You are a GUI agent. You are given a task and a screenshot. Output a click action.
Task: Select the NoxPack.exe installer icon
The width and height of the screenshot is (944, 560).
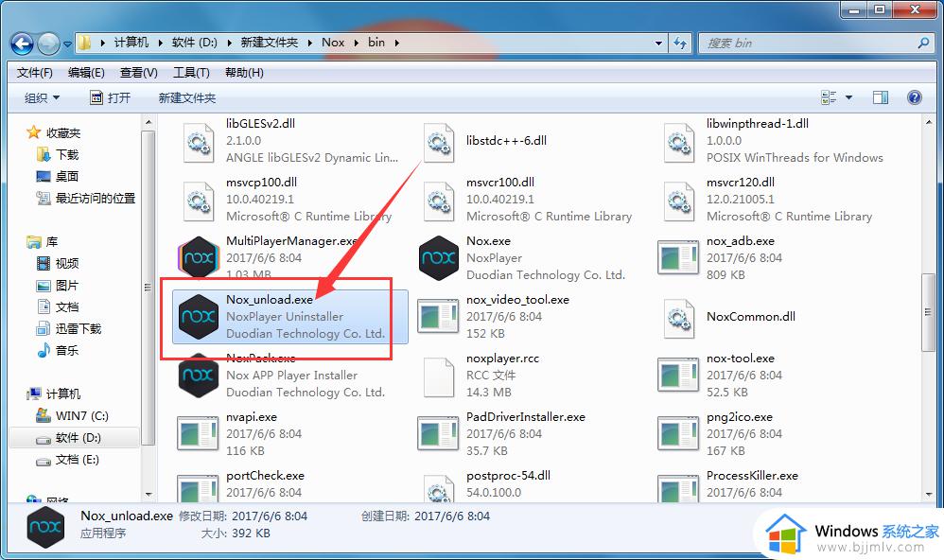(199, 376)
